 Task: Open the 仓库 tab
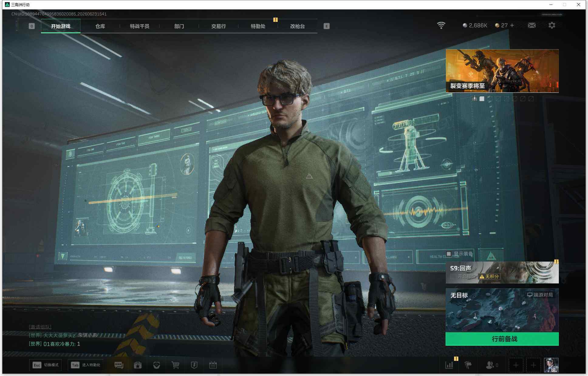[x=100, y=26]
